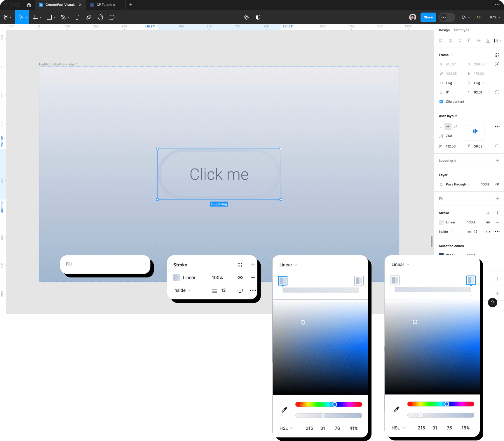This screenshot has height=441, width=504.
Task: Click the frame width input field
Action: [x=451, y=74]
